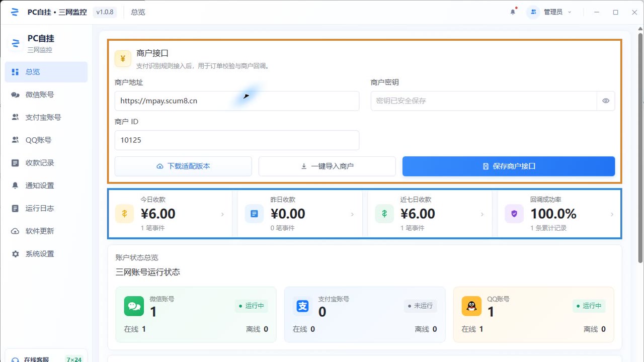Click the yen icon beside 商户接口
Image resolution: width=644 pixels, height=362 pixels.
tap(123, 58)
